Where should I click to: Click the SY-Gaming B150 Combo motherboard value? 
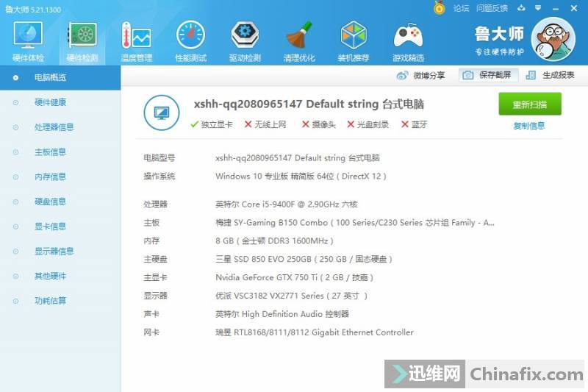[x=355, y=222]
